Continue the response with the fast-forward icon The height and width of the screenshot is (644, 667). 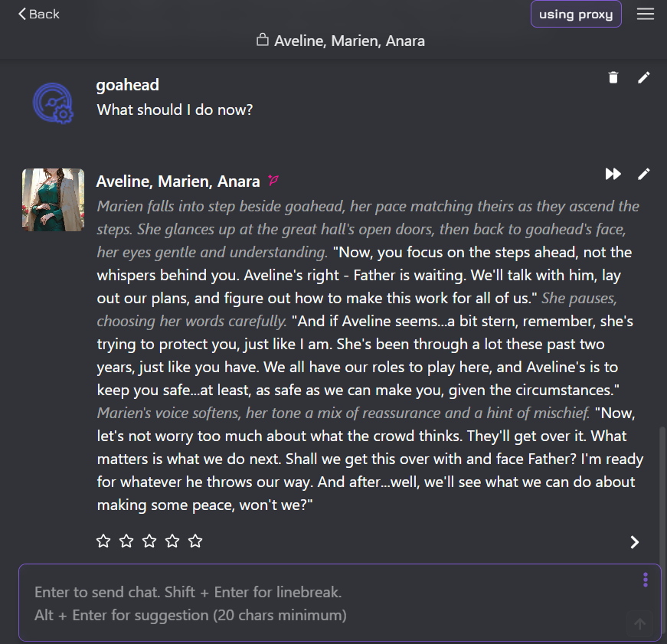tap(613, 174)
